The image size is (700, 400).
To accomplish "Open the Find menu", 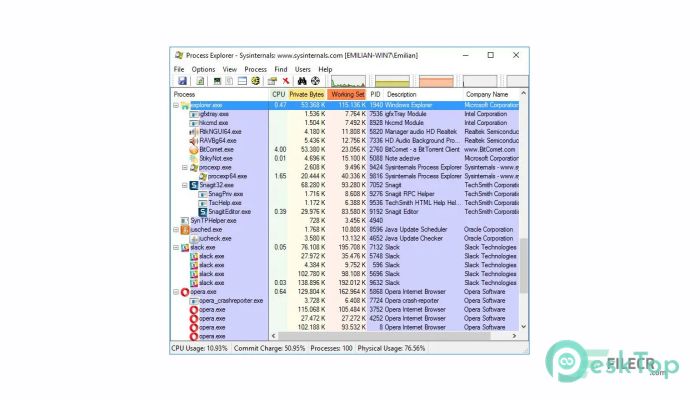I will click(x=280, y=69).
